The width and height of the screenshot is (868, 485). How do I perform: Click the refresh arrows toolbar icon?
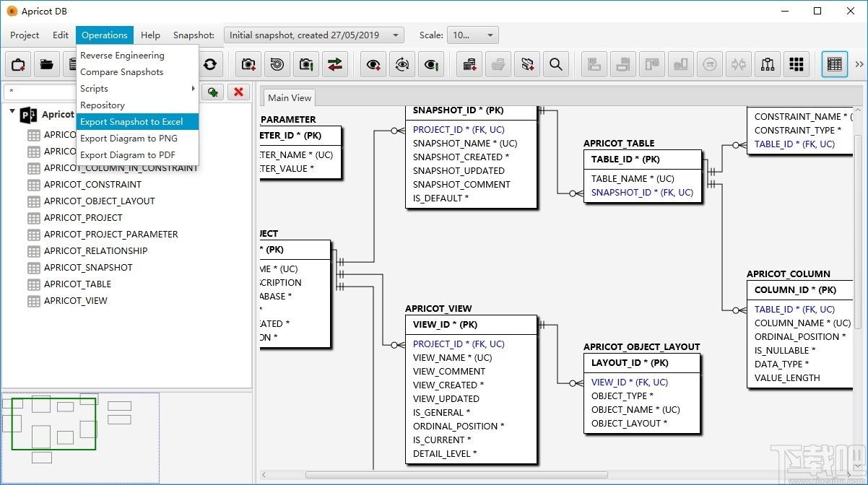[x=210, y=64]
